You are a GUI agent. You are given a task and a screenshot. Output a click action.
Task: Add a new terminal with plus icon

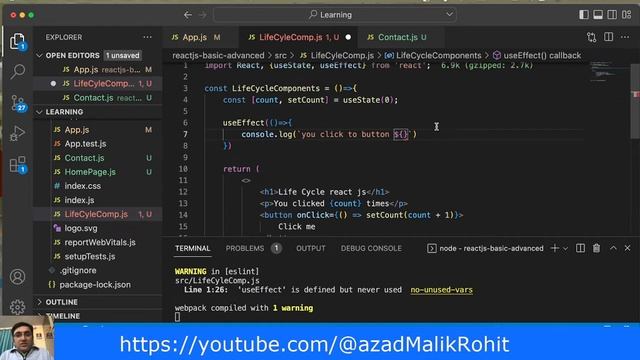554,248
